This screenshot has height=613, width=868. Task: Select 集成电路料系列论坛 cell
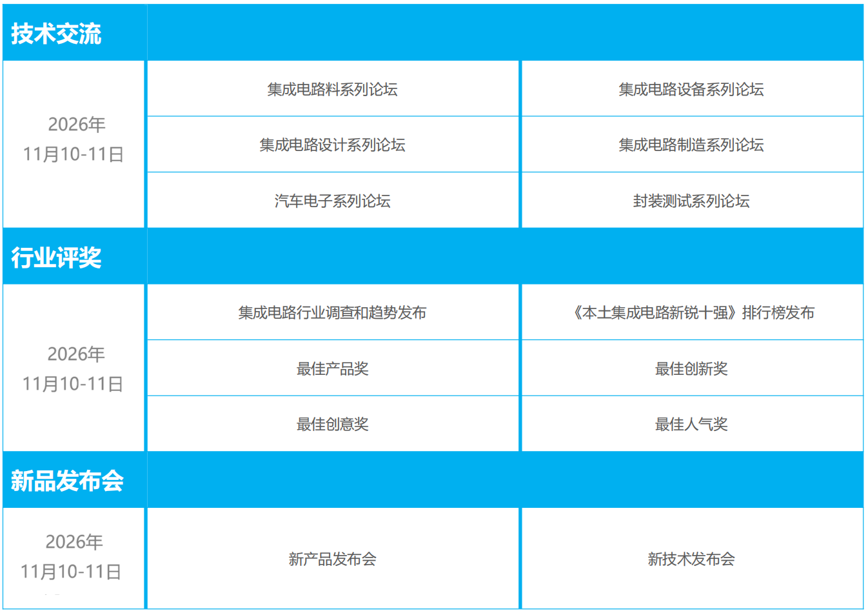[x=332, y=89]
